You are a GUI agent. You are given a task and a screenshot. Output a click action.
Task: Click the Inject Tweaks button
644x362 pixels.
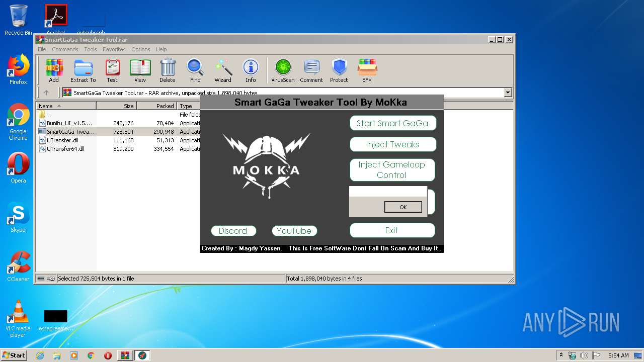(x=392, y=144)
